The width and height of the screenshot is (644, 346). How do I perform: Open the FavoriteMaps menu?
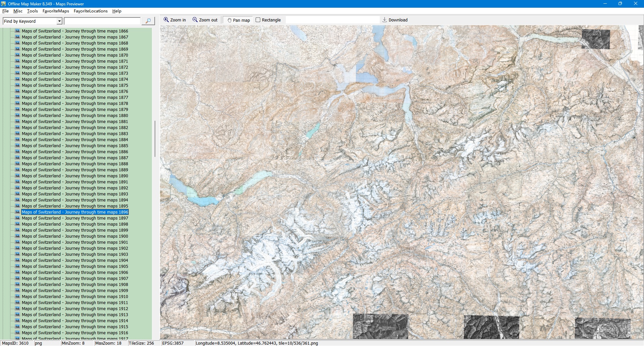point(56,11)
